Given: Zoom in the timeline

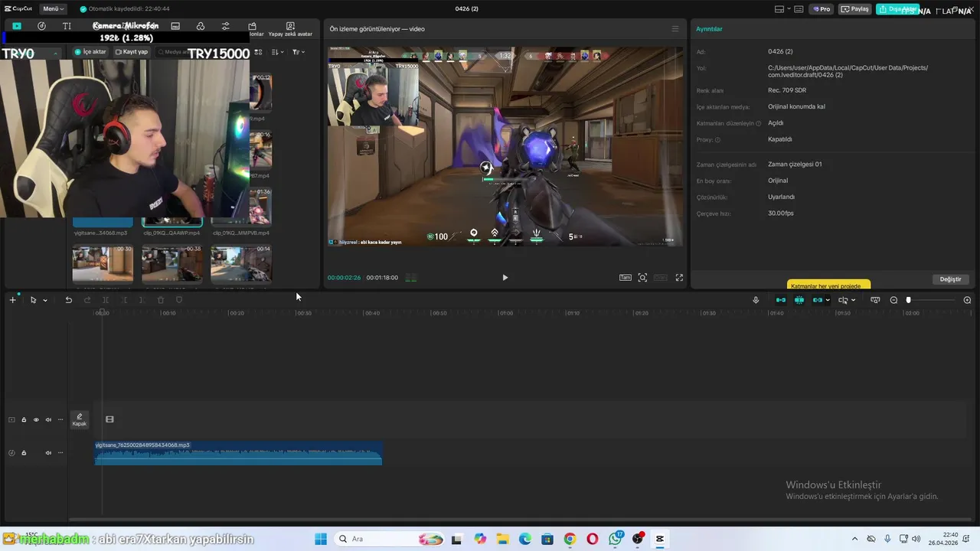Looking at the screenshot, I should 967,300.
